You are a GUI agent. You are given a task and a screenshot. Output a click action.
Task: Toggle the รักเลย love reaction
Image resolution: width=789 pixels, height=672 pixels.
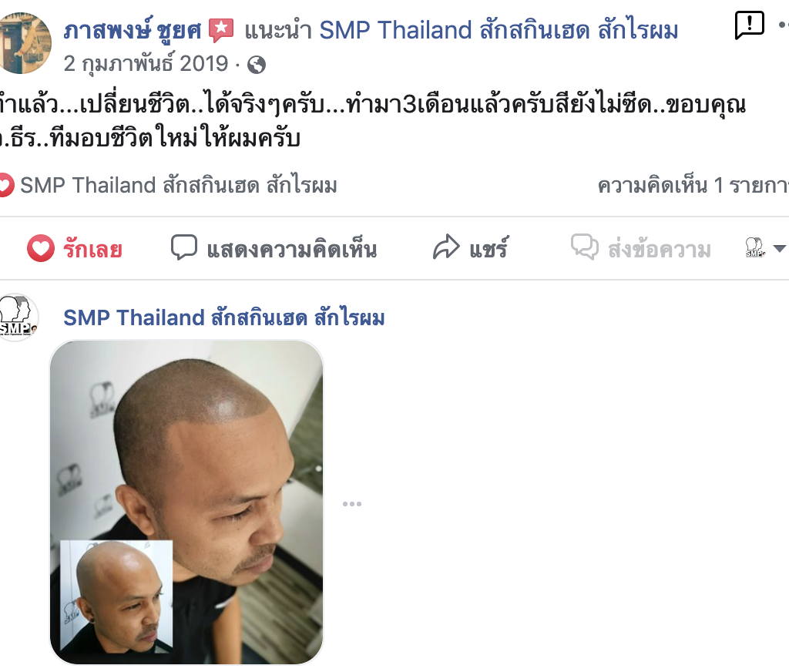[x=75, y=249]
